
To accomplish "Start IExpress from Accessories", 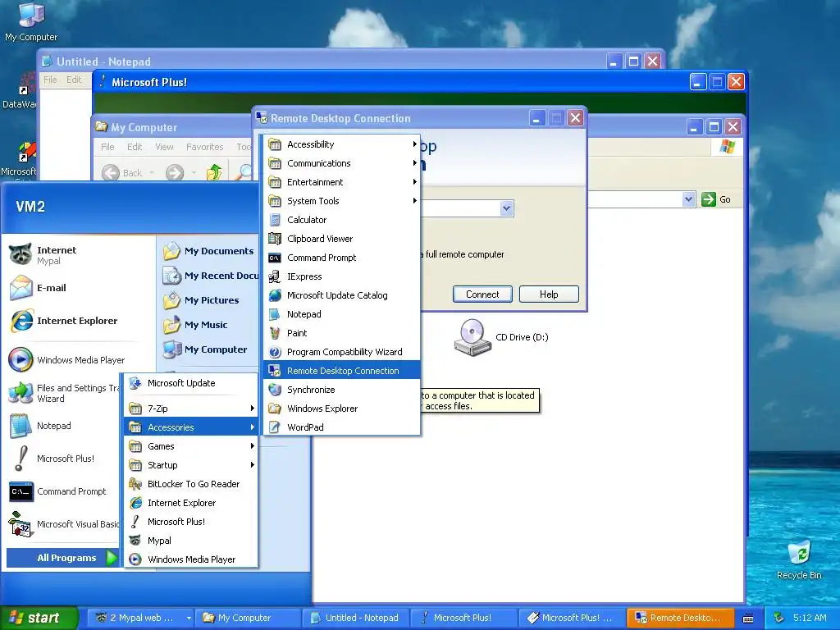I will [342, 276].
